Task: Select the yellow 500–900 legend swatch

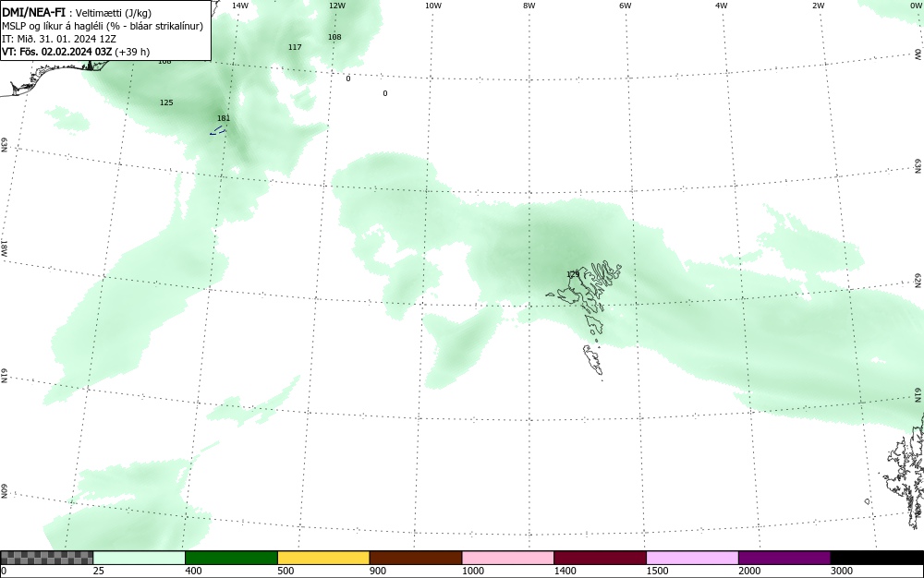Action: 323,558
